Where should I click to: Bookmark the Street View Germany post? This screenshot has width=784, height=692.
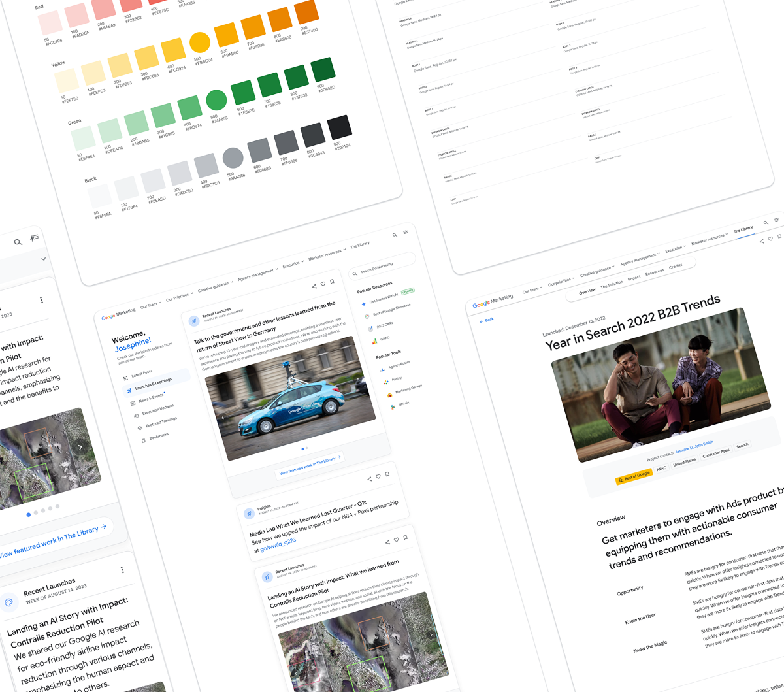(x=332, y=282)
